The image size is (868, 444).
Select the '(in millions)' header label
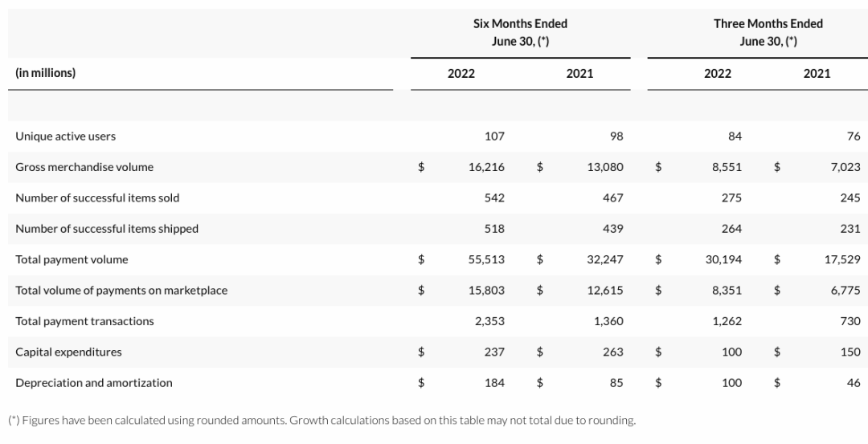click(x=45, y=73)
